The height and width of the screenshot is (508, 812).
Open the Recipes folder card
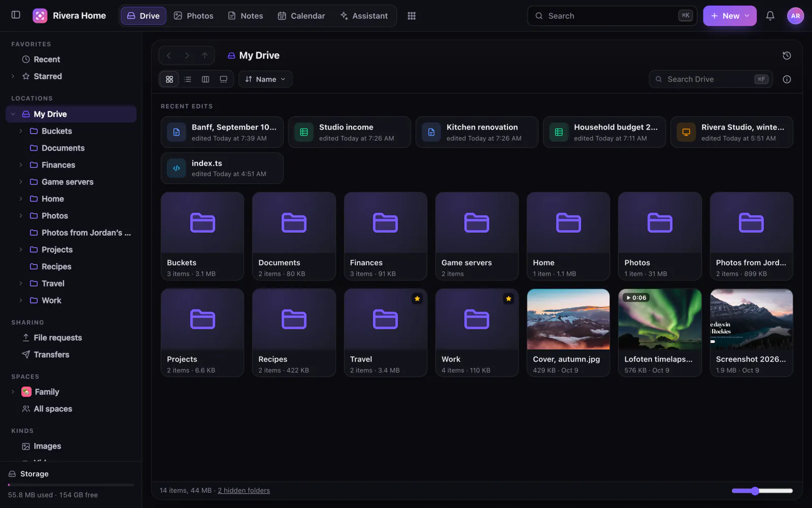click(x=294, y=333)
